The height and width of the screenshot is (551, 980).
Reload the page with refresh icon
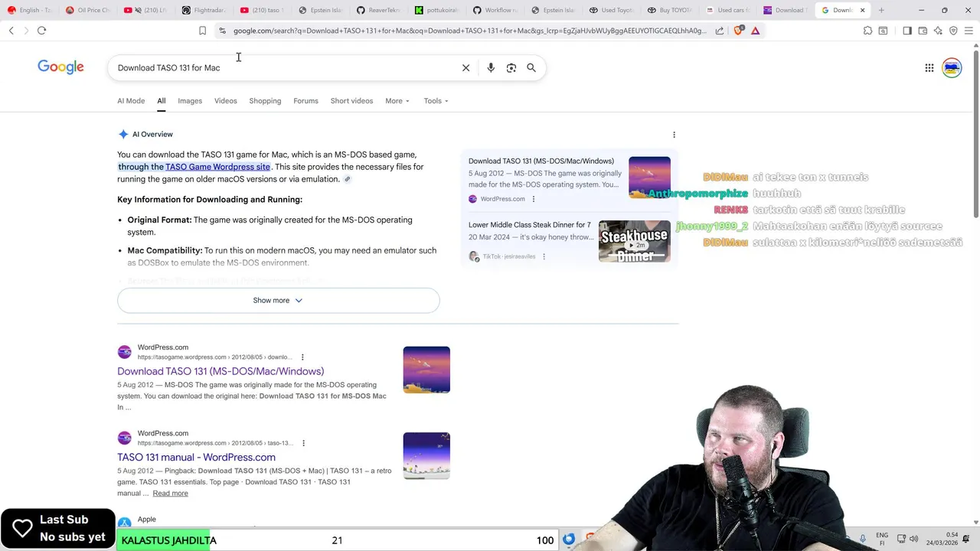pos(41,31)
